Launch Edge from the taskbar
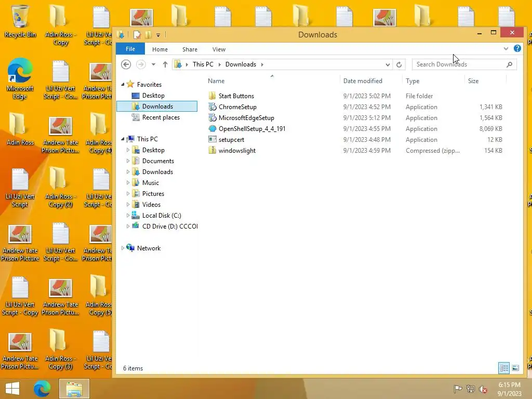 (42, 389)
